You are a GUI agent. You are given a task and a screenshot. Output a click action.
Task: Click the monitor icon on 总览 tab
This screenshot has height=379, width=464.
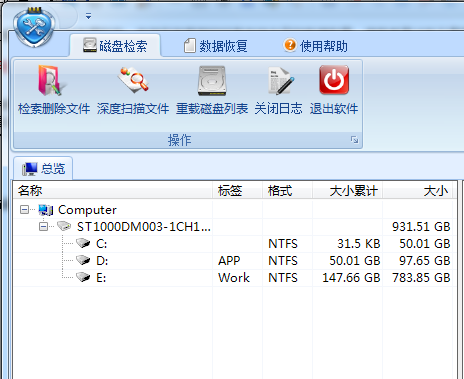tap(30, 169)
